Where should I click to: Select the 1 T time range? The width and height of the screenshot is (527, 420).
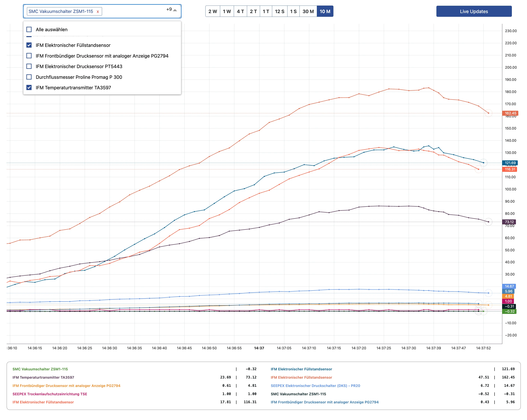click(x=266, y=11)
